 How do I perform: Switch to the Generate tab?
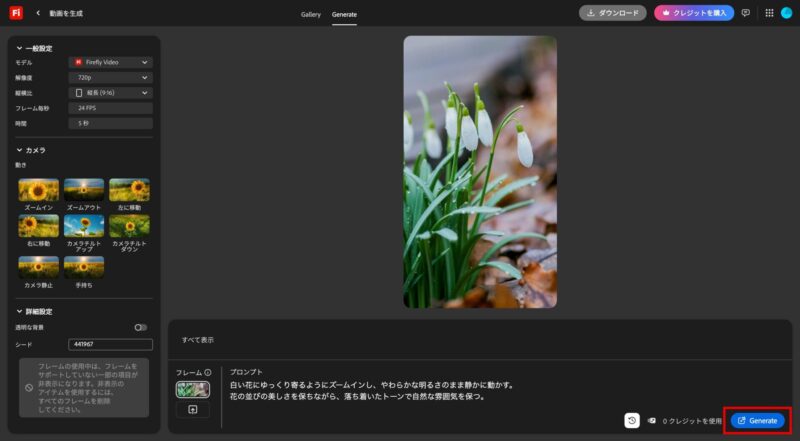(345, 15)
